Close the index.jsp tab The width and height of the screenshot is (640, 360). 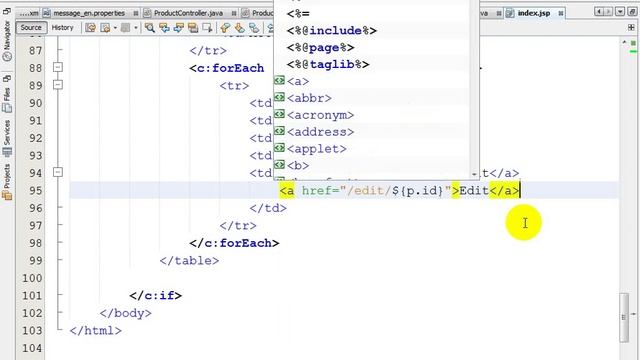(x=561, y=13)
